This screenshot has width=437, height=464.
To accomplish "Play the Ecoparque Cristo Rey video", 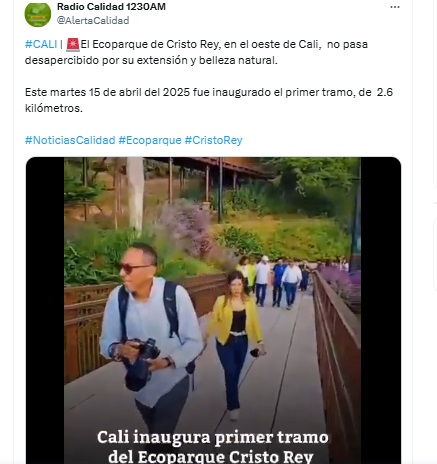I will (213, 310).
